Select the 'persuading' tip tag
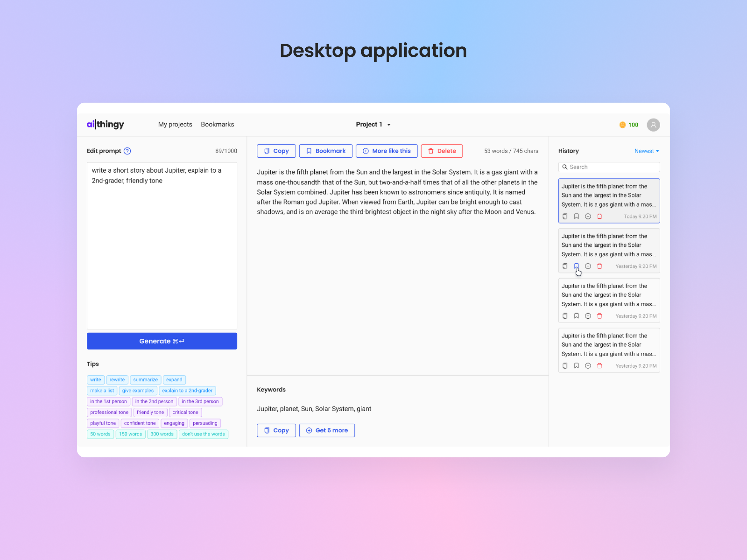Viewport: 747px width, 560px height. 205,423
